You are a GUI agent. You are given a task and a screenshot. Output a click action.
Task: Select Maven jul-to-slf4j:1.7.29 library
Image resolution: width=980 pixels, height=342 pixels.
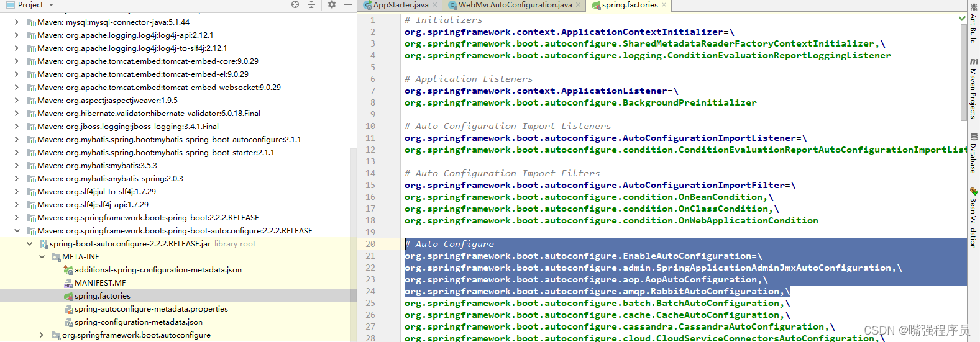click(96, 191)
